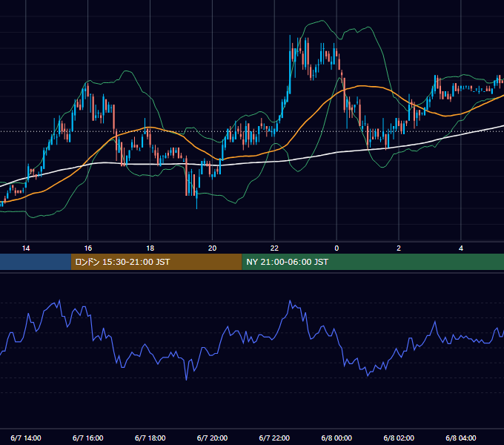Click the price chart axis label 18
Screen dimensions: 504x445
150,248
